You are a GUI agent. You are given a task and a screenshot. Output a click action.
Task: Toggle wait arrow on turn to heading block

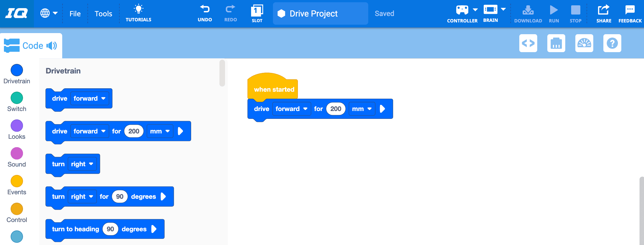tap(154, 229)
